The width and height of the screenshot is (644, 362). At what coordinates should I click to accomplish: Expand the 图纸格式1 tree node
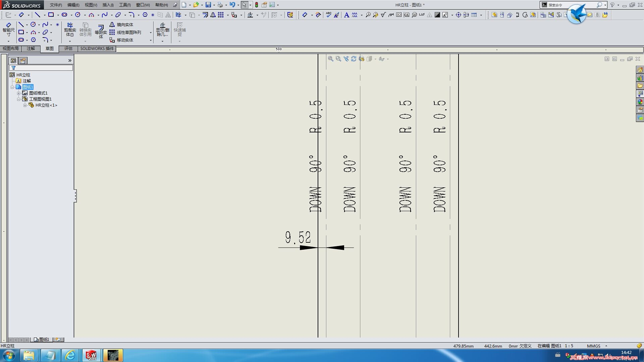19,93
